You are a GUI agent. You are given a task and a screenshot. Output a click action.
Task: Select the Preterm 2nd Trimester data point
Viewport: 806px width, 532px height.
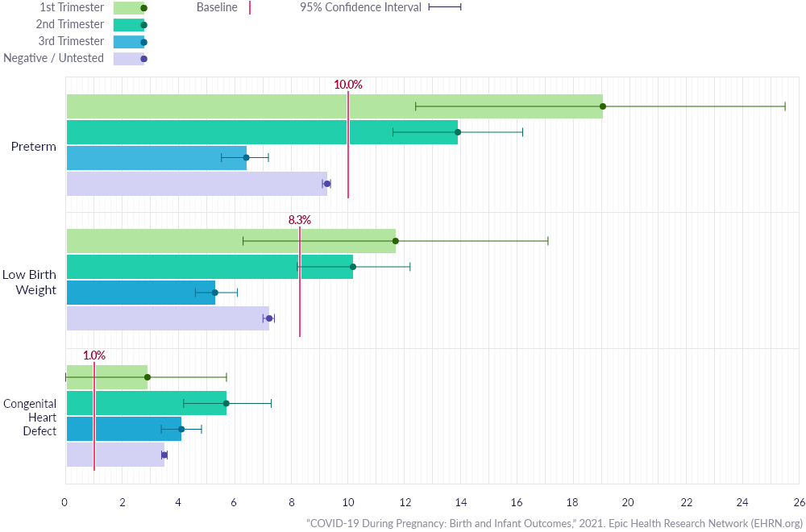coord(458,132)
